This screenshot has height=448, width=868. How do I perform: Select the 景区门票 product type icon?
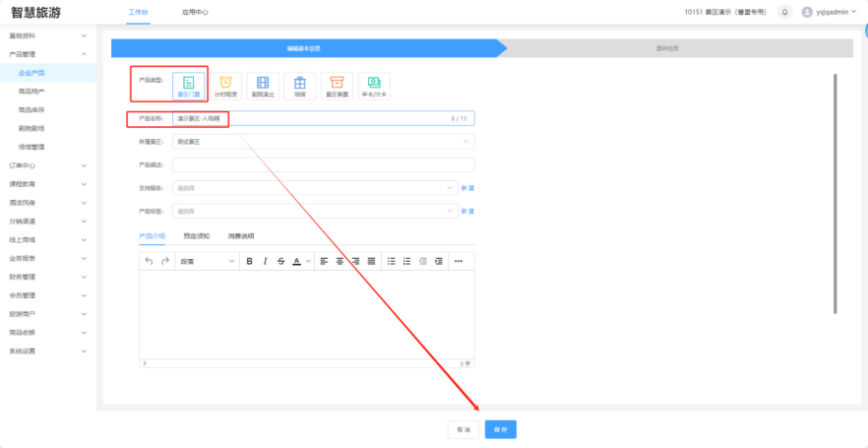click(188, 86)
